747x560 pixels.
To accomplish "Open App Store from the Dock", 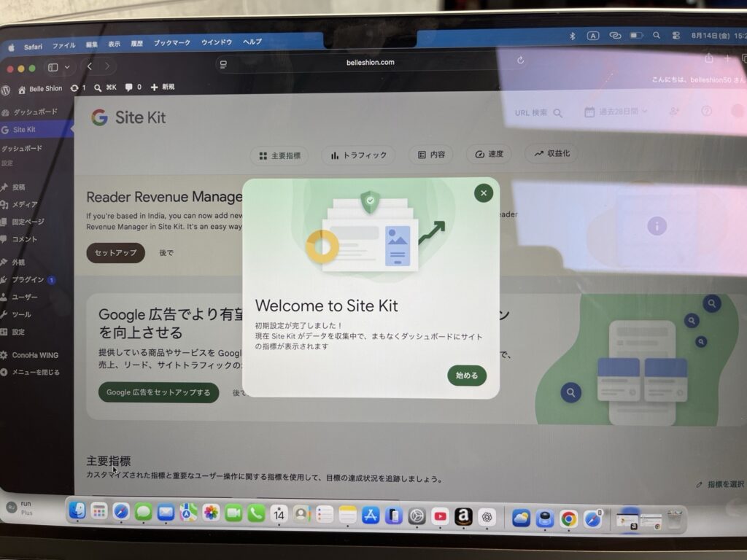I will (371, 516).
